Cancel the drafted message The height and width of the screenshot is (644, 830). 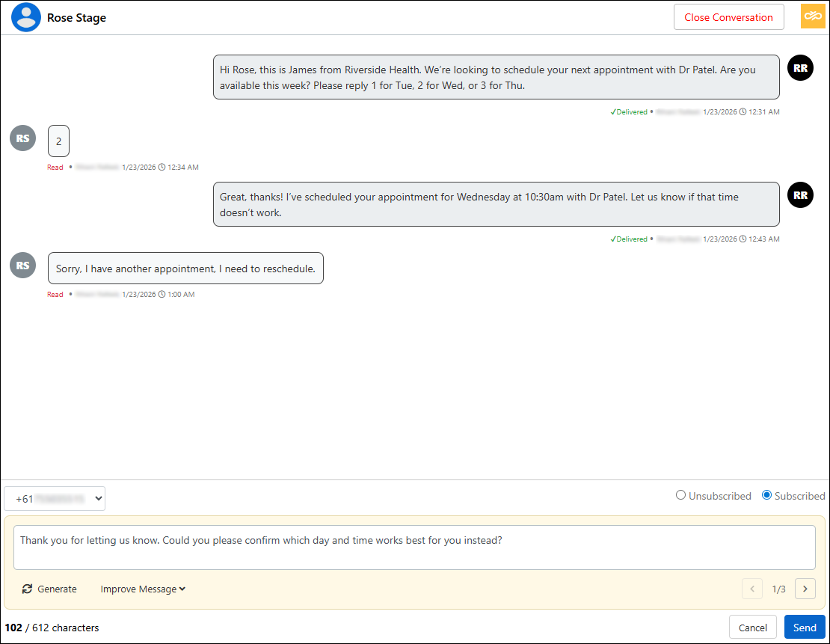752,628
